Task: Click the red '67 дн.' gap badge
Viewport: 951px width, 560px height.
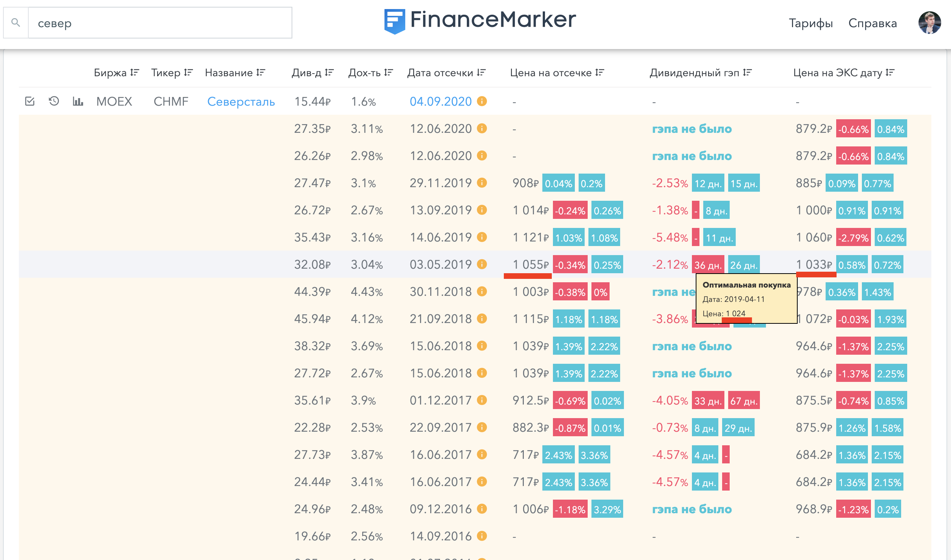Action: coord(744,400)
